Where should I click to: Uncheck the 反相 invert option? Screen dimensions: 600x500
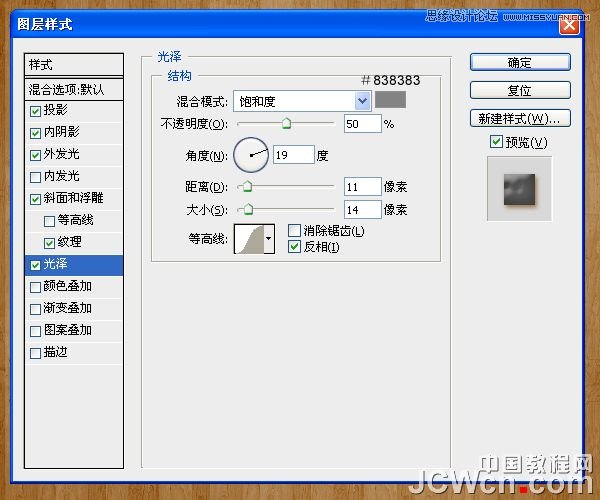(294, 247)
